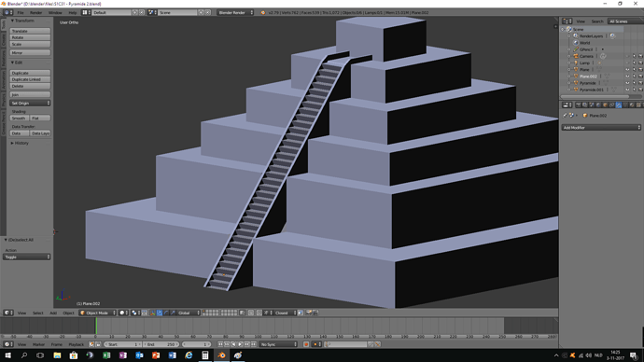The width and height of the screenshot is (644, 362).
Task: Click the Delete button in Edit panel
Action: tap(30, 86)
